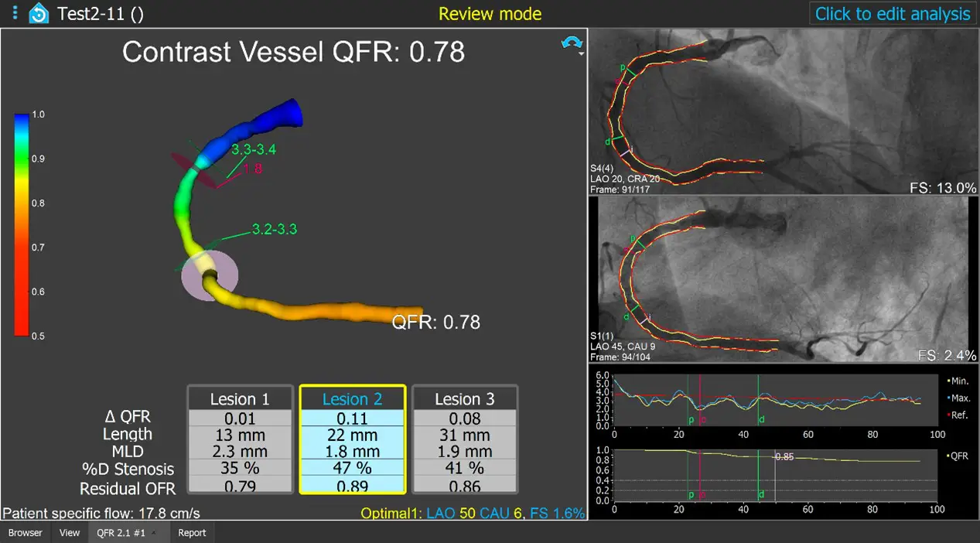Screen dimensions: 980x543
Task: Select the Lesion 1 column
Action: click(240, 399)
